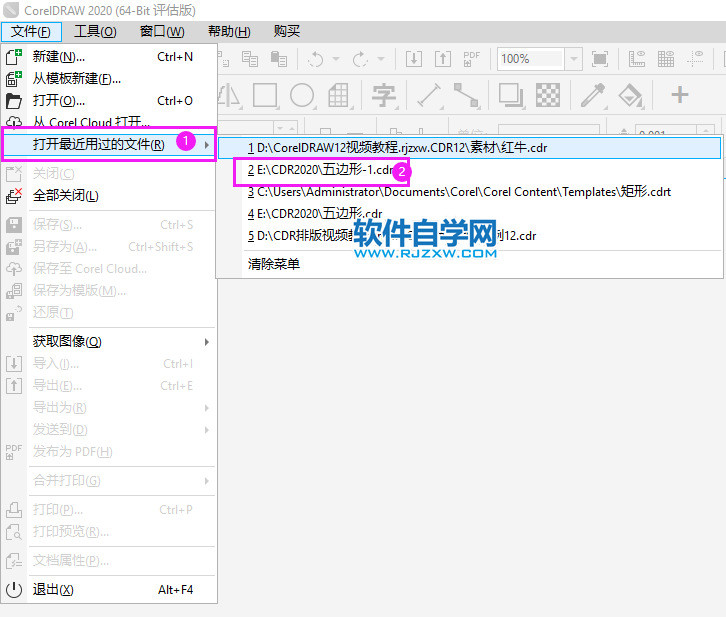Click the Publish to PDF toolbar icon
Screen dimensions: 726x617
pyautogui.click(x=471, y=59)
